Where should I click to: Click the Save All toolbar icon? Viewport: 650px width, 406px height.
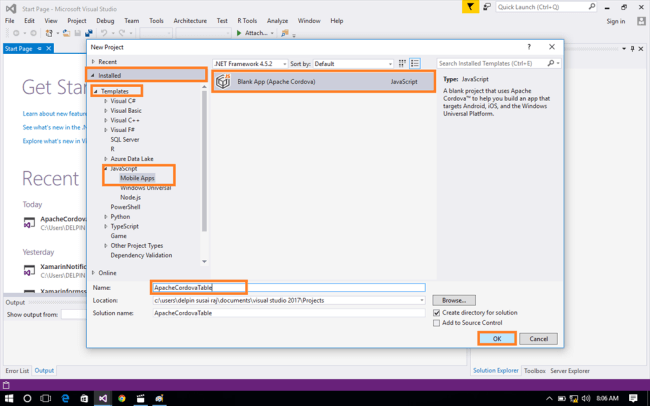point(89,33)
